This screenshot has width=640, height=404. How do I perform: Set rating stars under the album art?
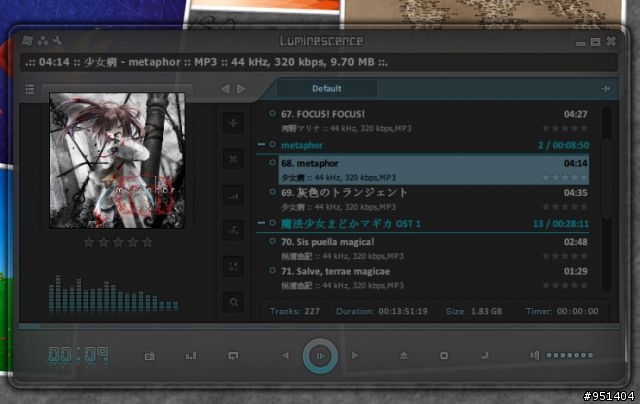[118, 242]
